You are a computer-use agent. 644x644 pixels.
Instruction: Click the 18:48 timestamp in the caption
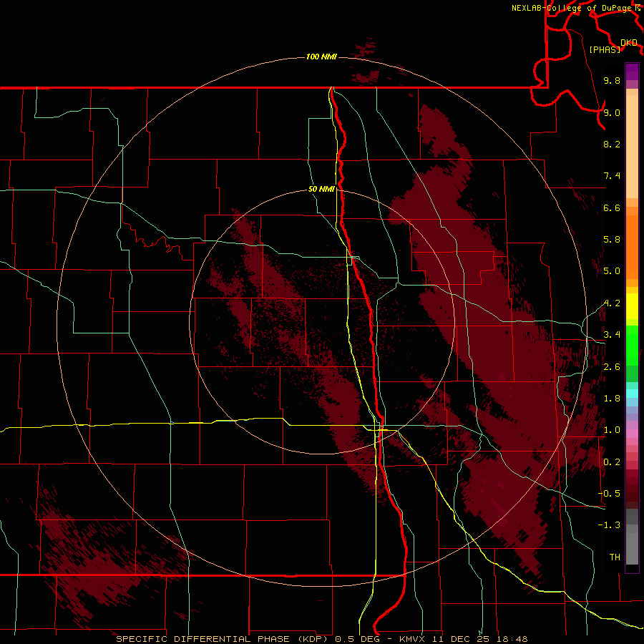coord(512,639)
